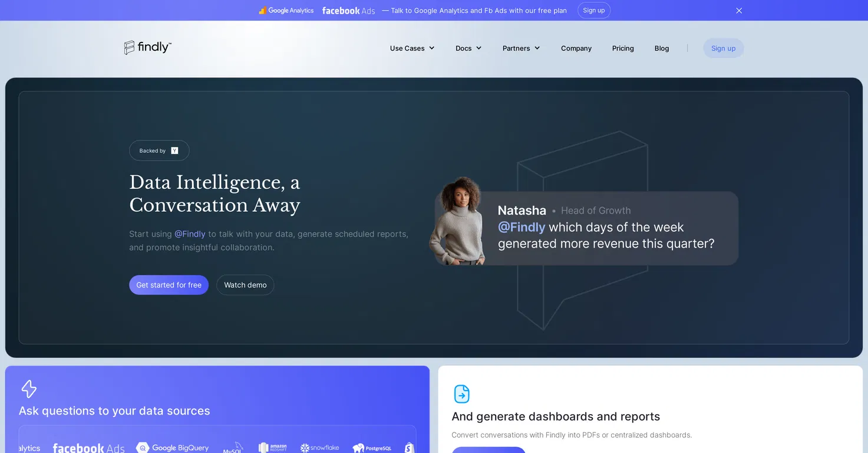Viewport: 868px width, 453px height.
Task: Click Get started for free button
Action: click(x=169, y=285)
